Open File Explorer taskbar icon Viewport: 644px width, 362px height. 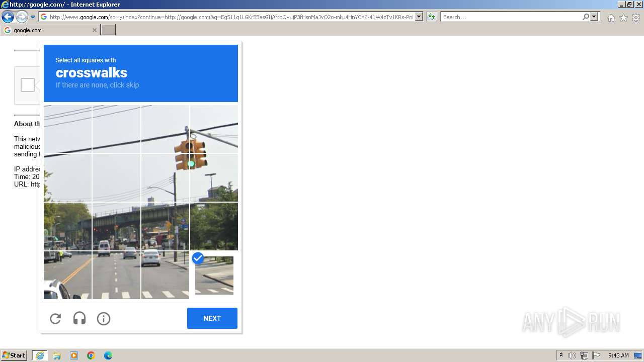(x=57, y=355)
